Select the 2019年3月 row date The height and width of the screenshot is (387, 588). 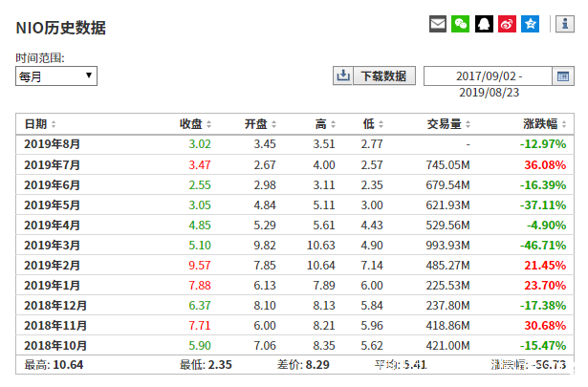pos(53,246)
